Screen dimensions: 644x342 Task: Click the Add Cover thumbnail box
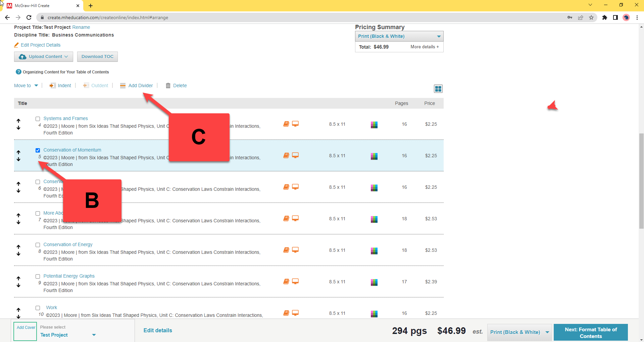pyautogui.click(x=26, y=331)
